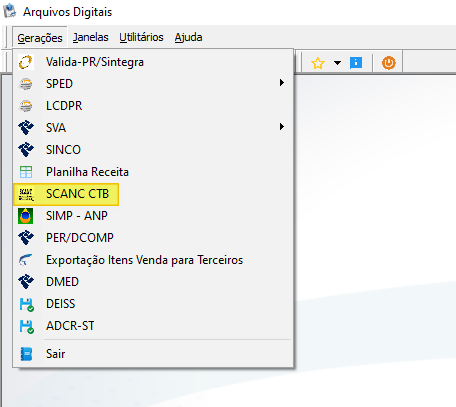The height and width of the screenshot is (407, 456).
Task: Open the favorites dropdown arrow
Action: tap(337, 63)
